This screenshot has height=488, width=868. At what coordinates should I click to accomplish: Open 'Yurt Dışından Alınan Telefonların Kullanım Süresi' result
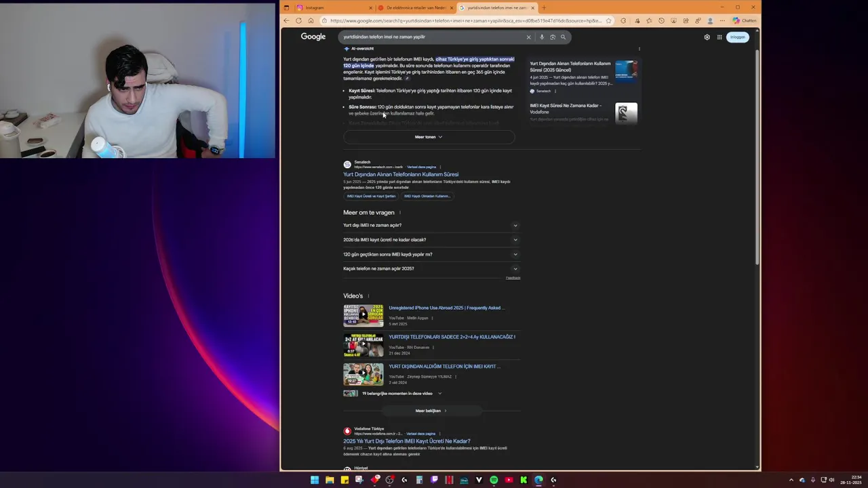[x=401, y=174]
